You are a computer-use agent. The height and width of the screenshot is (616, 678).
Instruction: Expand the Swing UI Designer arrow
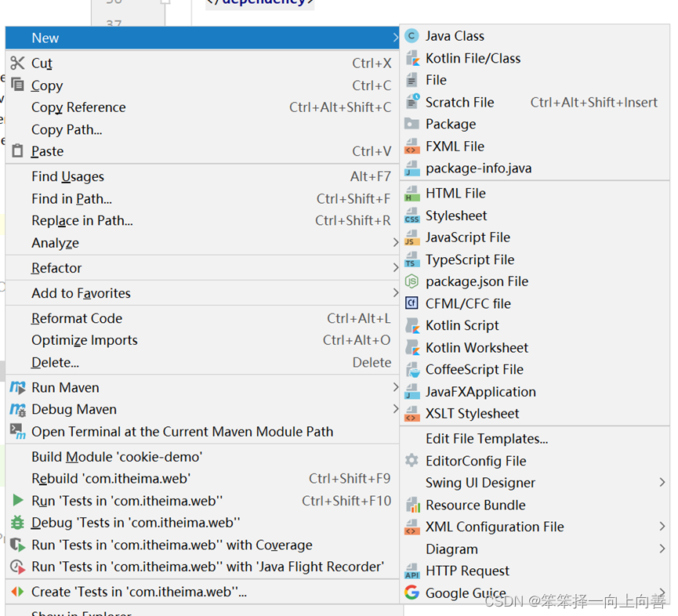click(x=662, y=482)
